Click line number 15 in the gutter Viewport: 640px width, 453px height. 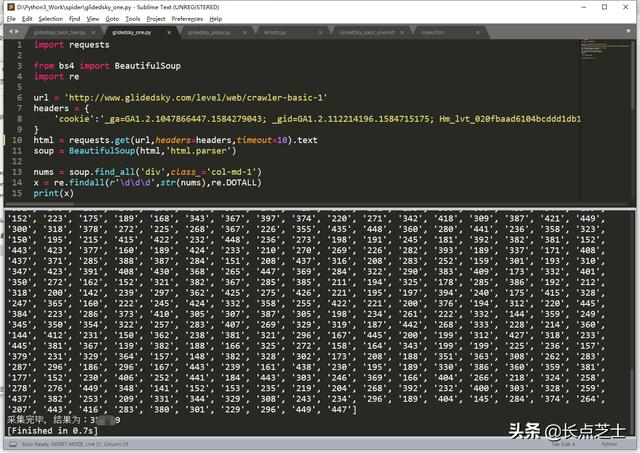17,193
